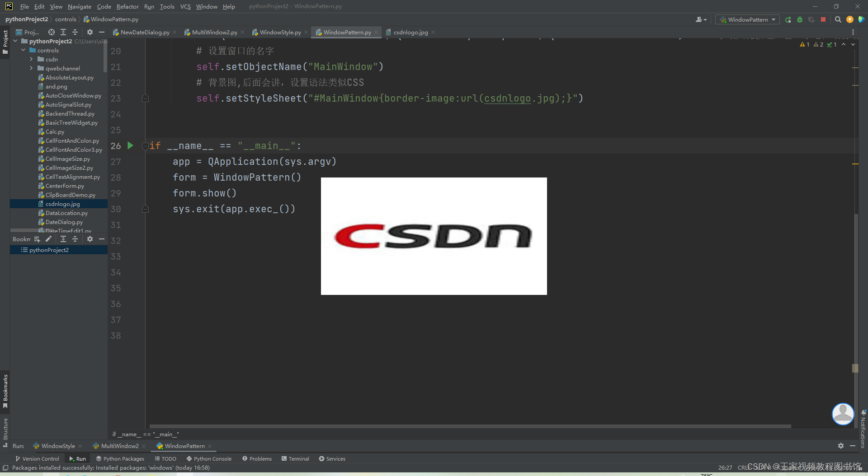This screenshot has width=868, height=476.
Task: Switch to the csdnlogo.jpg editor tab
Action: [410, 32]
